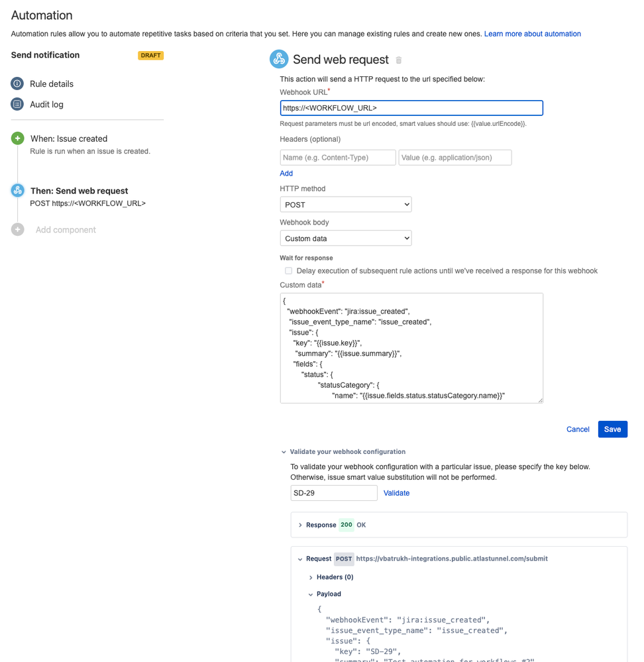Click the green plus icon on the When trigger
The height and width of the screenshot is (662, 644).
point(17,138)
